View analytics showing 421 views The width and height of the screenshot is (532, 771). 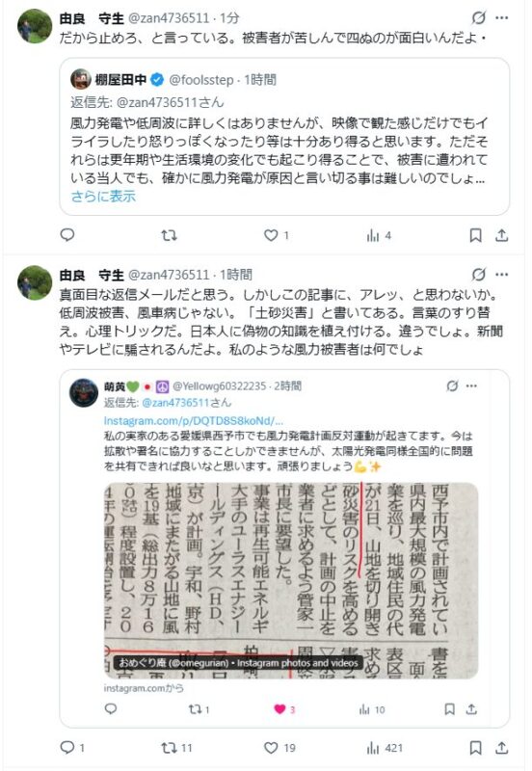[x=385, y=748]
